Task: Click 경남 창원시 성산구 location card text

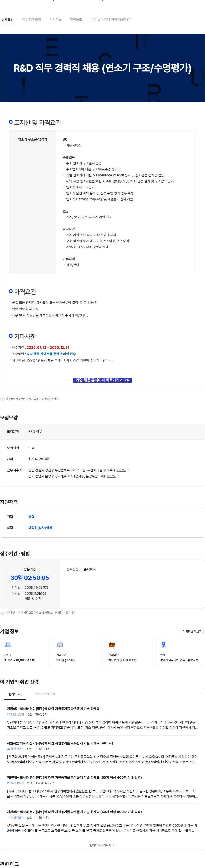Action: 180,660
